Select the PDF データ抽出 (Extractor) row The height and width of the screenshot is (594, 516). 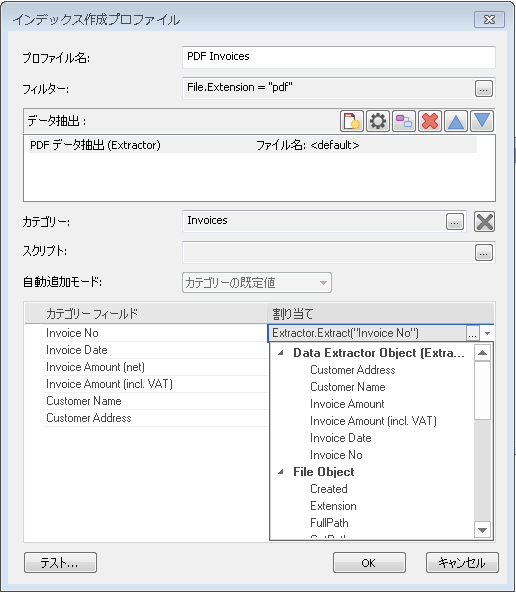coord(253,145)
